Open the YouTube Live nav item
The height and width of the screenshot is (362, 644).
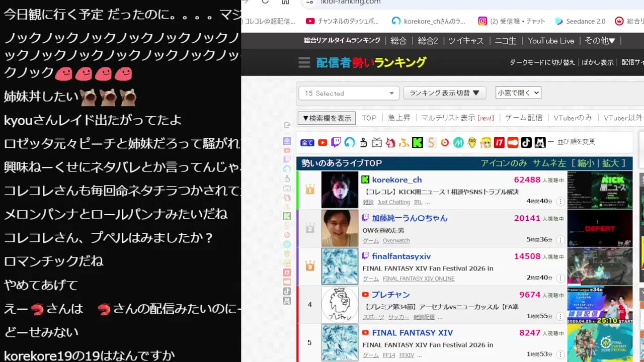tap(551, 41)
